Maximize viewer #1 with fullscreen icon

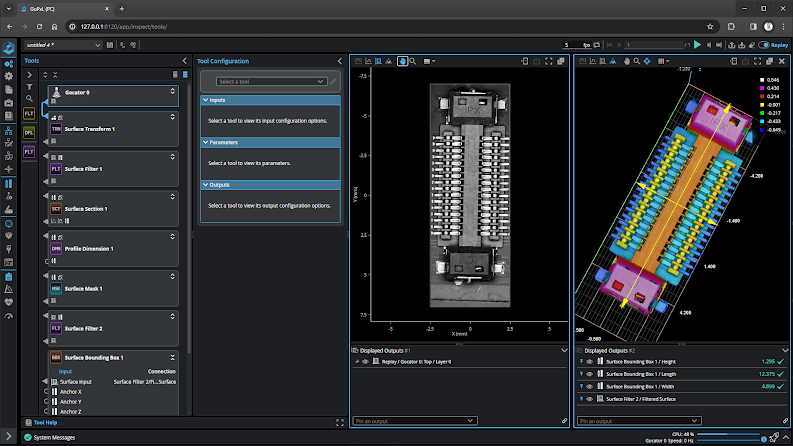[549, 61]
